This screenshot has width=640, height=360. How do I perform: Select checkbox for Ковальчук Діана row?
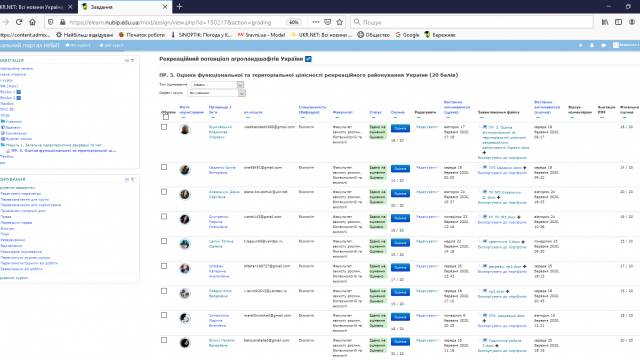164,192
